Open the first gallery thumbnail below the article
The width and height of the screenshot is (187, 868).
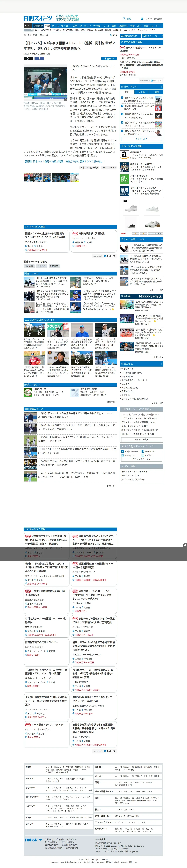28,177
